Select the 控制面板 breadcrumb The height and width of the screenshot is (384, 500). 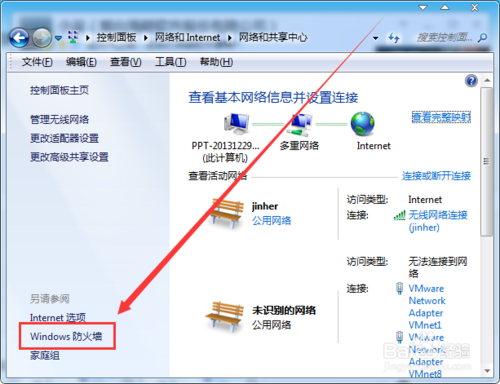pos(116,37)
